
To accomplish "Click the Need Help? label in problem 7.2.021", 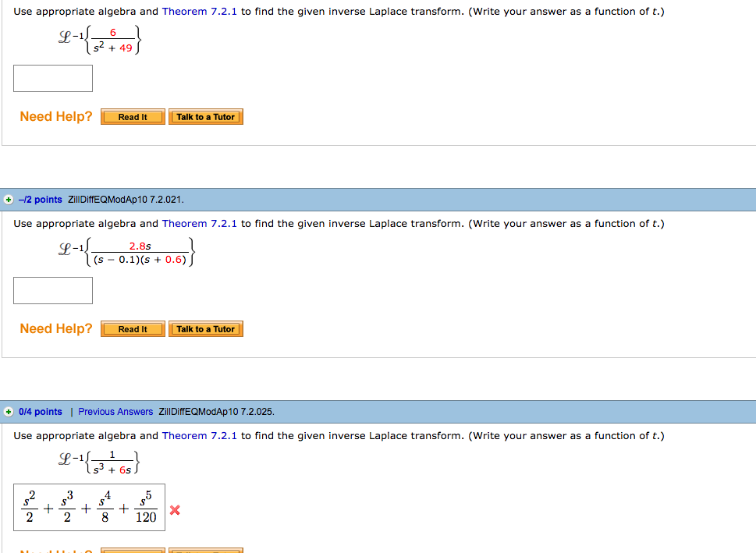I will (x=55, y=328).
